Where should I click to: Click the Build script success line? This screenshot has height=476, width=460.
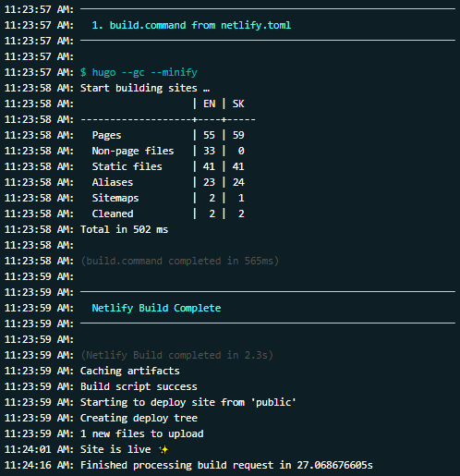[x=139, y=386]
